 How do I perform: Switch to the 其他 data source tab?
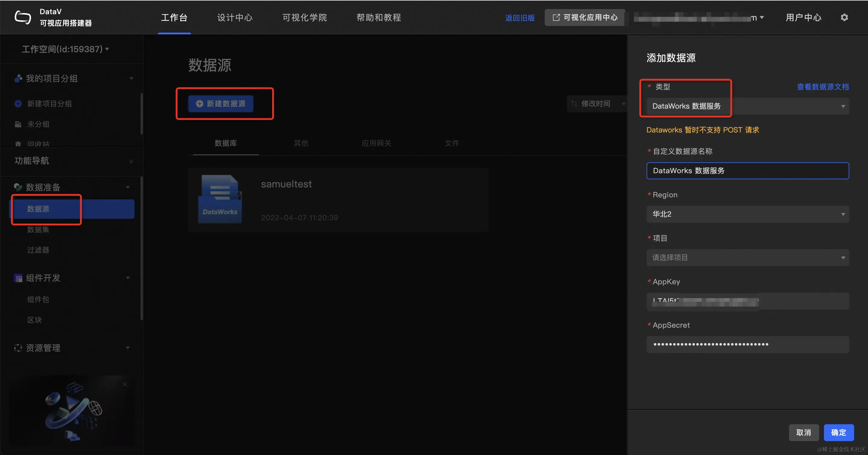pyautogui.click(x=301, y=143)
